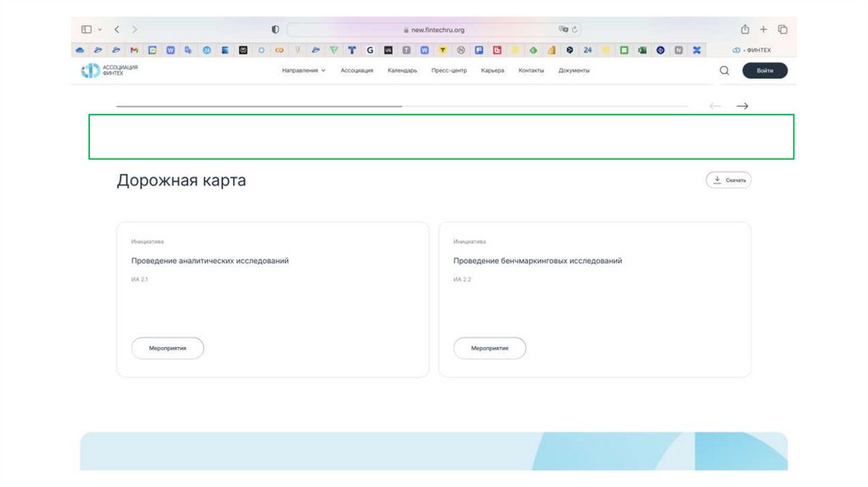Open the circled N bookmark icon
The image size is (868, 487).
point(460,50)
